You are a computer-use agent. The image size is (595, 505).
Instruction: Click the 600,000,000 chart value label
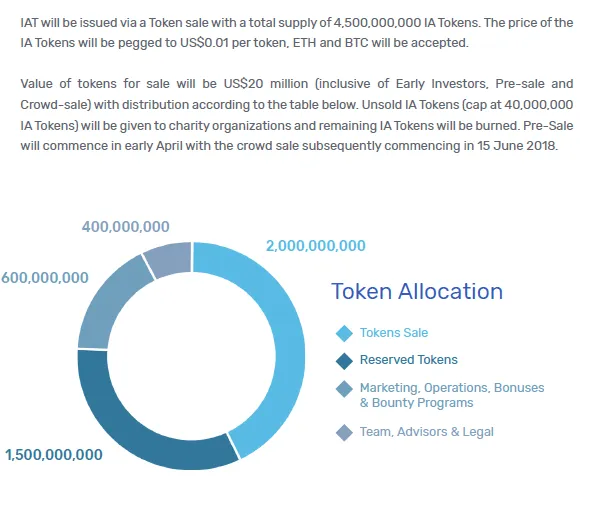45,278
